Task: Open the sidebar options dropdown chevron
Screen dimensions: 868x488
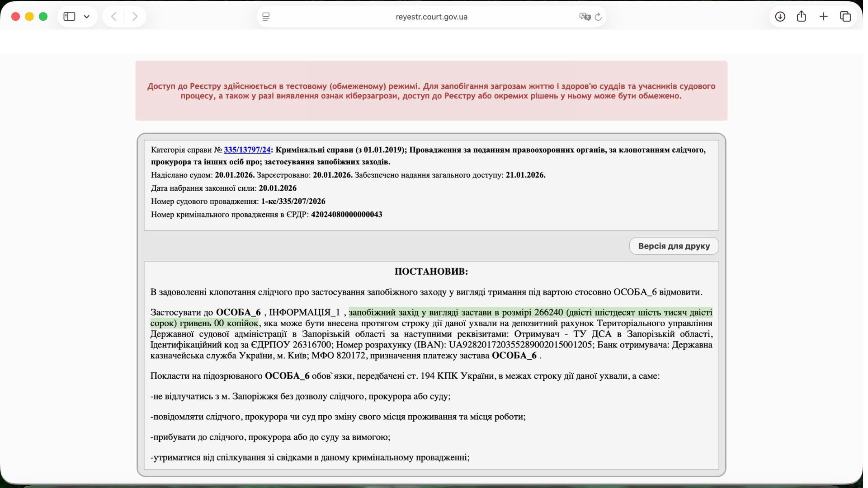Action: point(87,17)
